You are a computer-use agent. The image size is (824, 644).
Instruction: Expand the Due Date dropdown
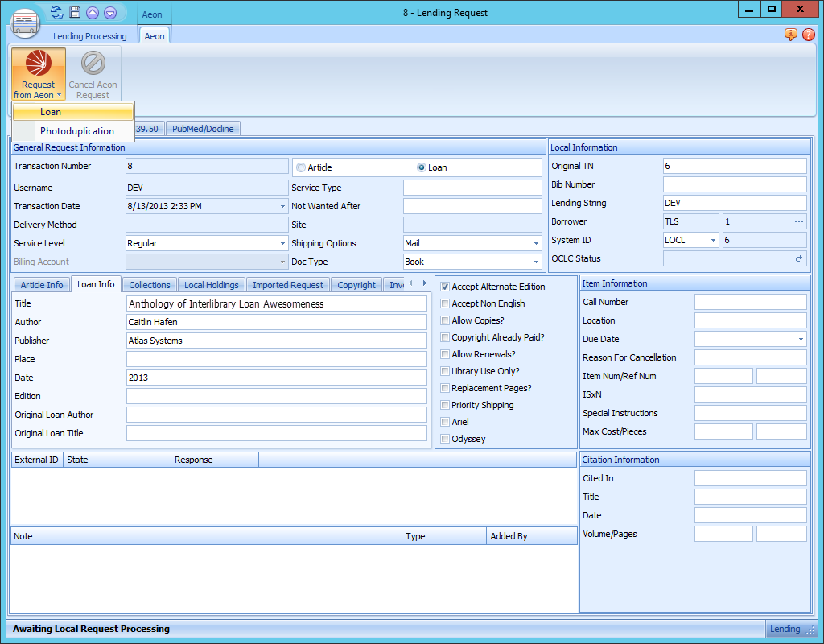(x=800, y=339)
